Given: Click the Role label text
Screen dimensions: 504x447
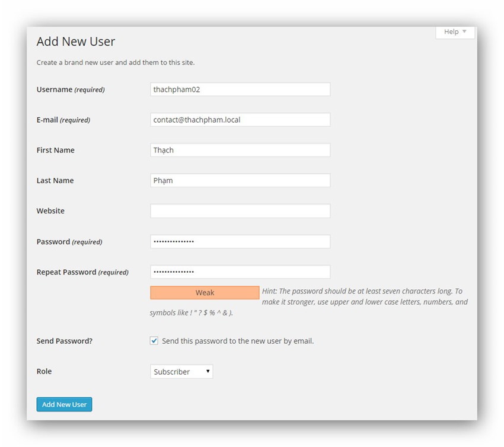Looking at the screenshot, I should pyautogui.click(x=44, y=372).
